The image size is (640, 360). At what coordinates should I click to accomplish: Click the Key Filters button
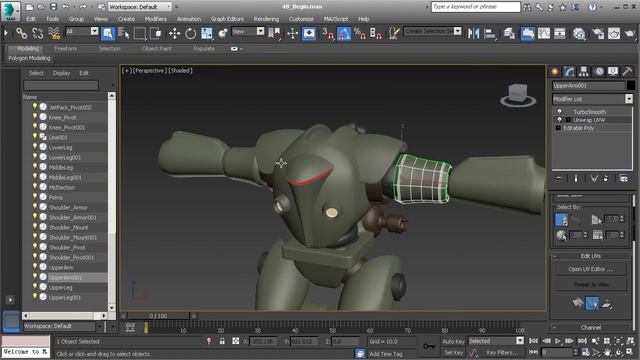502,352
